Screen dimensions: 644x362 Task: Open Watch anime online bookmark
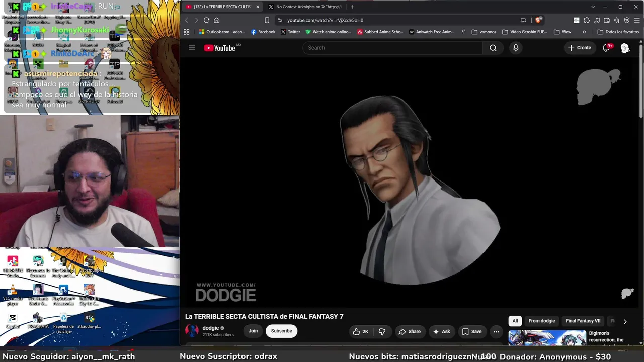tap(329, 32)
